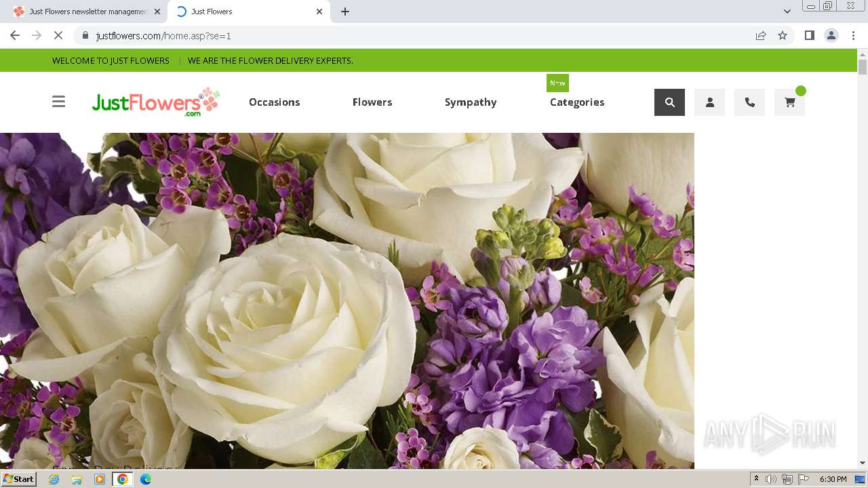Screen dimensions: 868x488
Task: Open the Chrome profile icon
Action: click(831, 35)
